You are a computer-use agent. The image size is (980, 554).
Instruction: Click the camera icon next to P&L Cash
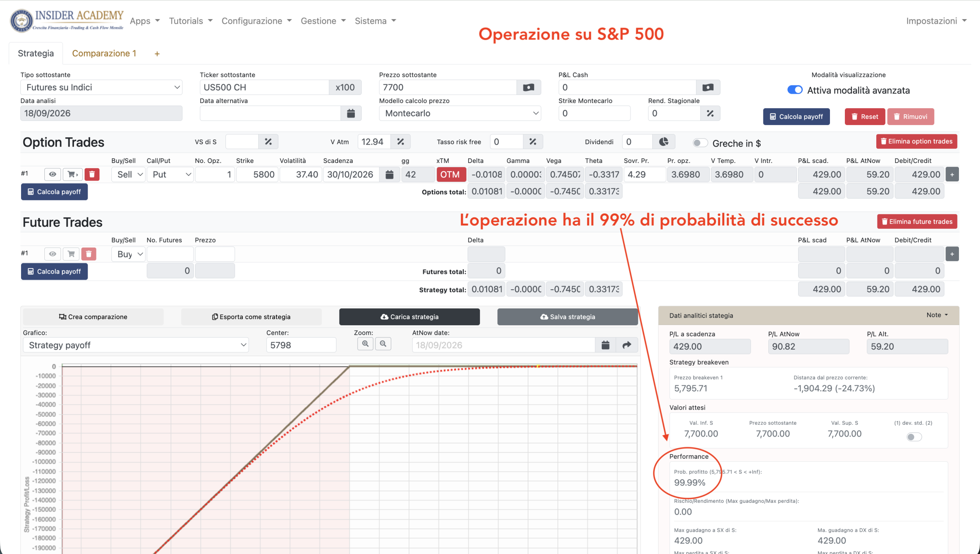pyautogui.click(x=708, y=87)
